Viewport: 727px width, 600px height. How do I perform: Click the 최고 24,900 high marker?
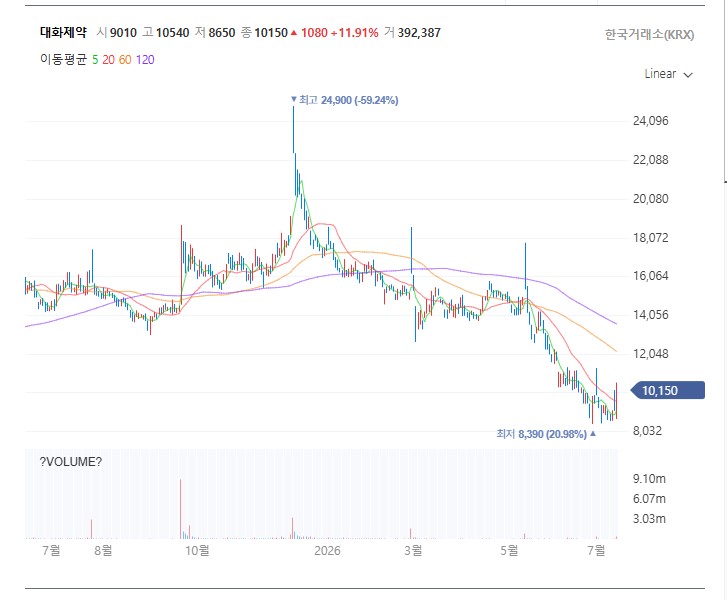click(344, 100)
